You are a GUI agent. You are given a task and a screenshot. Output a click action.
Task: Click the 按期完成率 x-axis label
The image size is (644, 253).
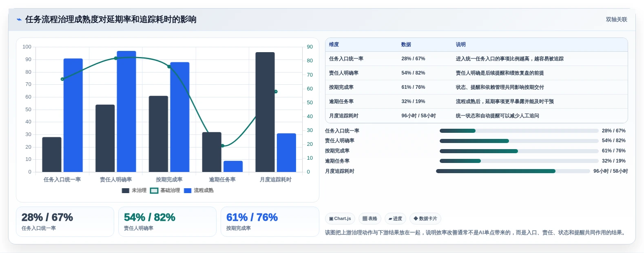[x=169, y=180]
